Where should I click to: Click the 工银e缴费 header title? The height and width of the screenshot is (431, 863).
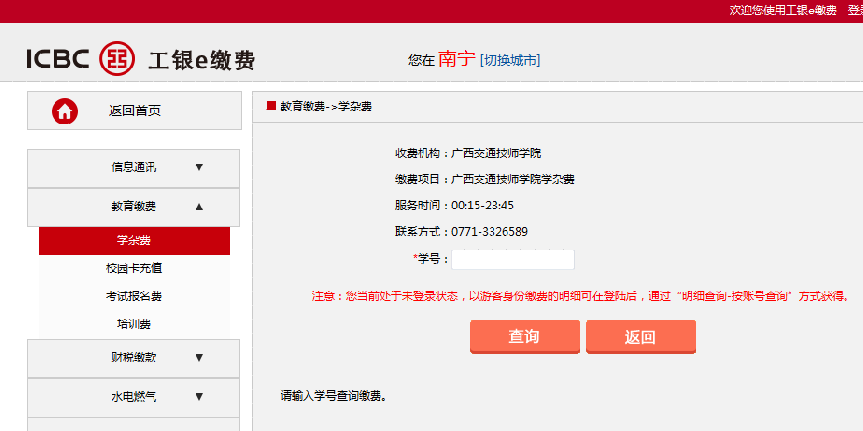[x=201, y=60]
